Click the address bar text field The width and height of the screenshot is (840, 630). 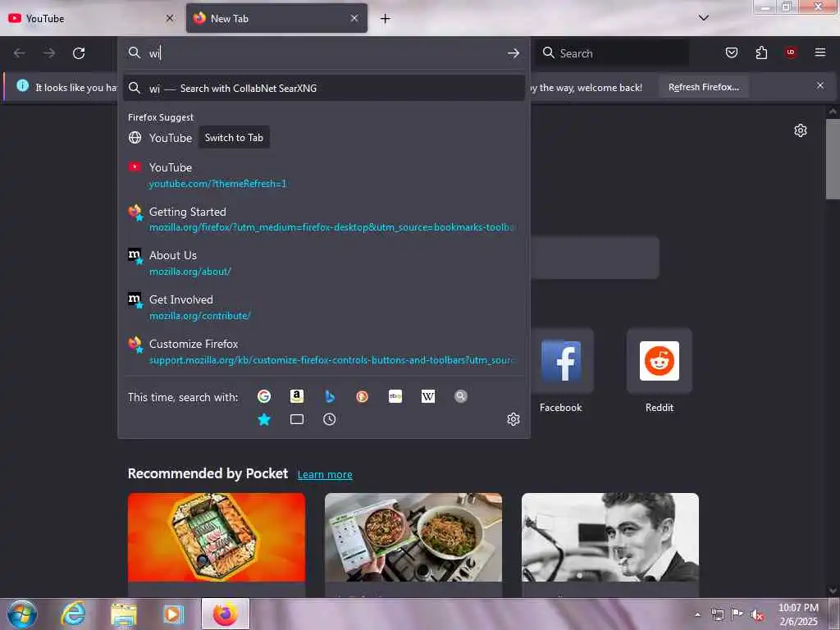click(323, 53)
